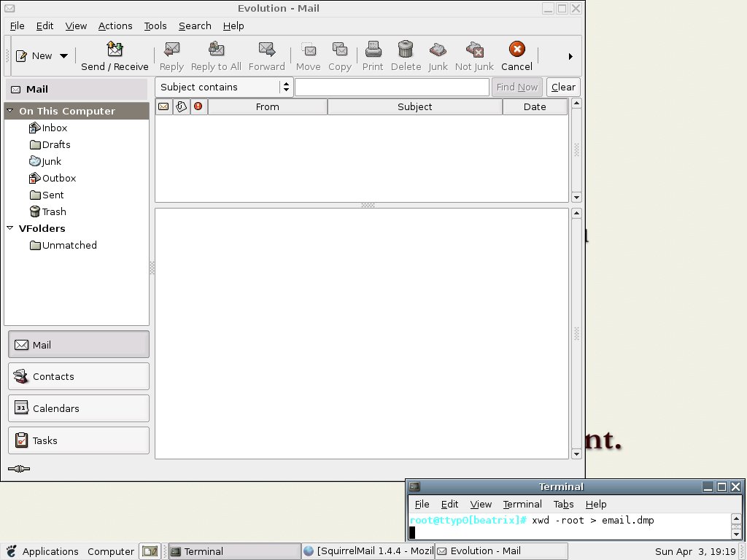Click the attachment column header icon
This screenshot has width=747, height=560.
click(181, 106)
